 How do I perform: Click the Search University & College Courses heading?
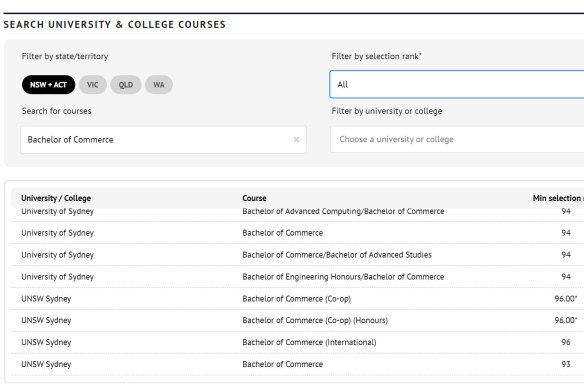pyautogui.click(x=115, y=25)
